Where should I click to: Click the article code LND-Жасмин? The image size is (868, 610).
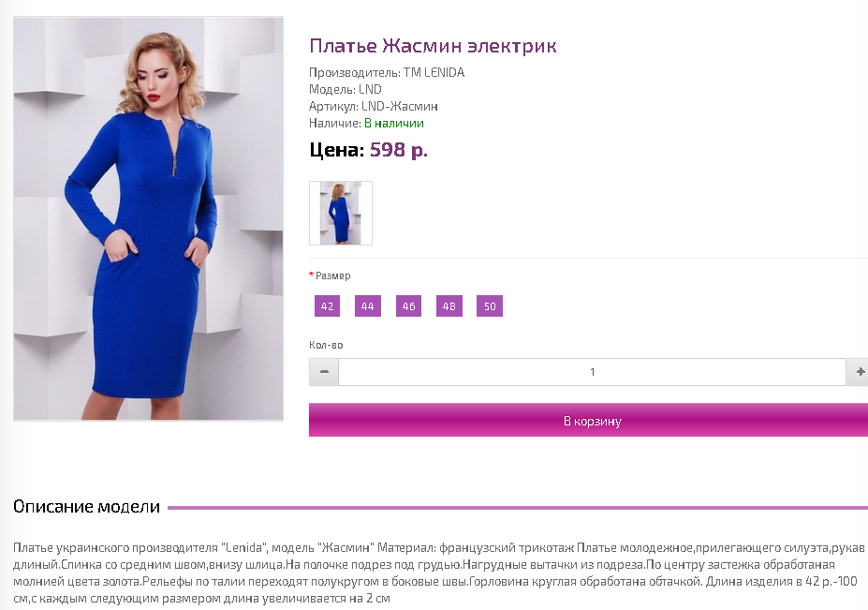[399, 107]
